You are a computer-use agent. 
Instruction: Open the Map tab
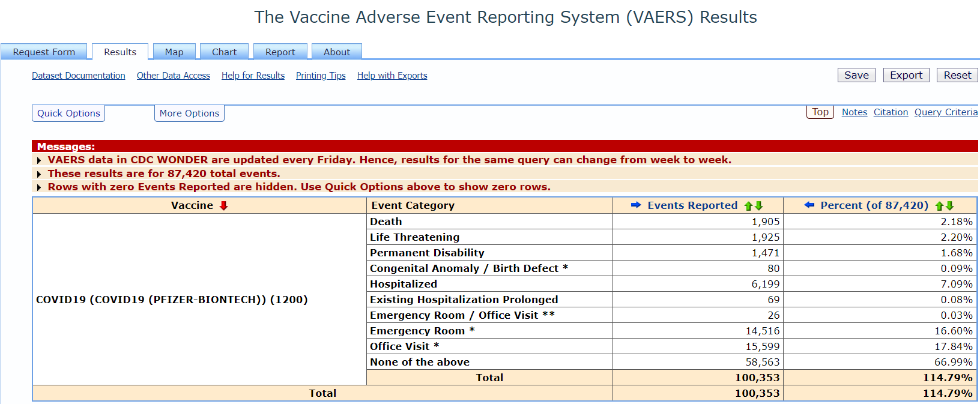pos(174,52)
